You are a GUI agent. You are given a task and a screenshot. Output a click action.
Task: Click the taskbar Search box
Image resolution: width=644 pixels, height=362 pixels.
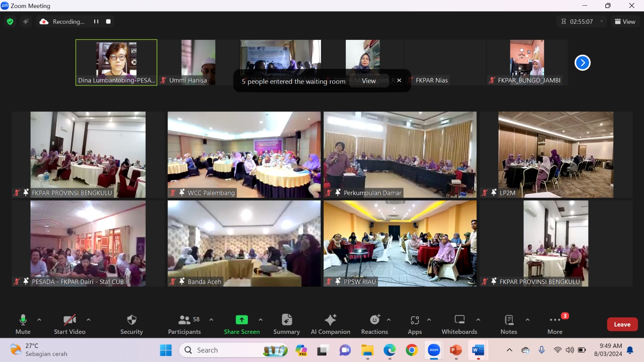pos(233,350)
